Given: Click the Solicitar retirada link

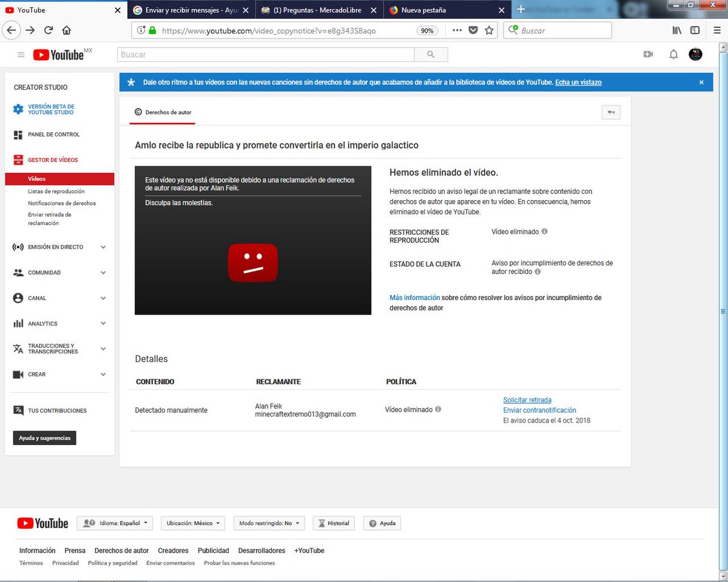Looking at the screenshot, I should coord(527,400).
